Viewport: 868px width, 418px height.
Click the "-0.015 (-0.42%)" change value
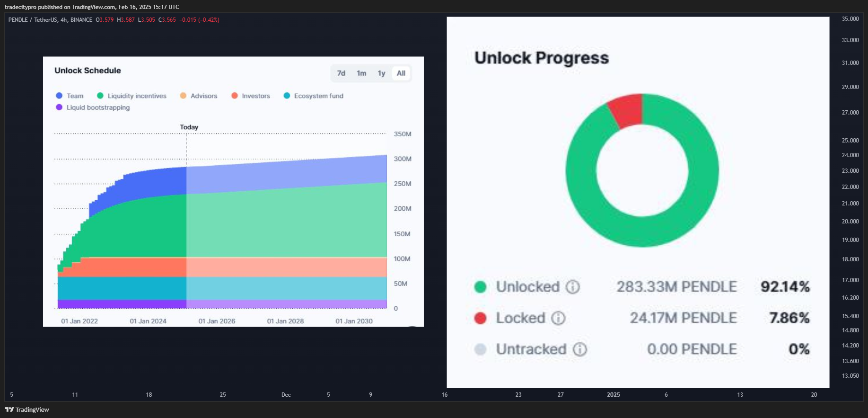click(199, 20)
